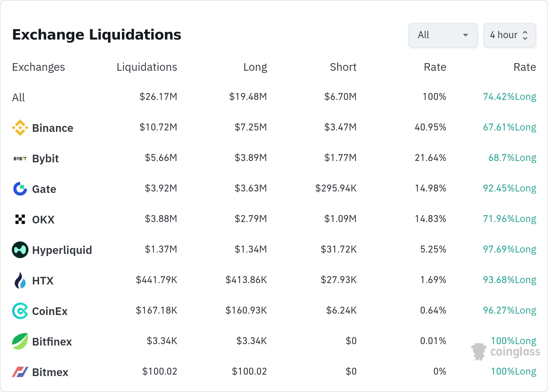Click the Hyperliquid logo icon
The width and height of the screenshot is (548, 392).
tap(20, 250)
